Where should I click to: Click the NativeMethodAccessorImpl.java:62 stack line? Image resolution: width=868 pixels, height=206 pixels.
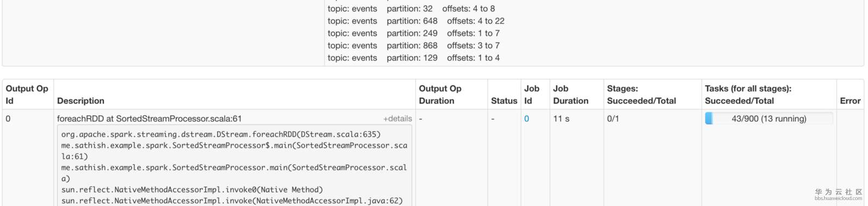[x=232, y=201]
